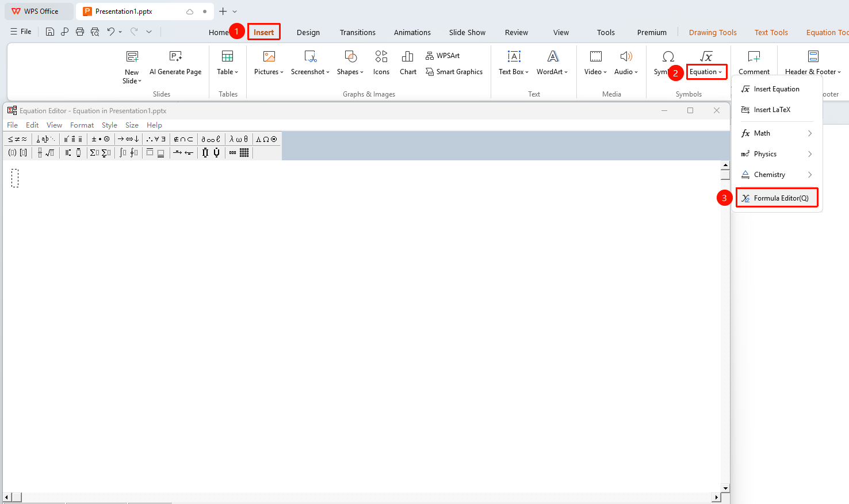Image resolution: width=849 pixels, height=504 pixels.
Task: Click Insert Equation menu item
Action: 777,89
